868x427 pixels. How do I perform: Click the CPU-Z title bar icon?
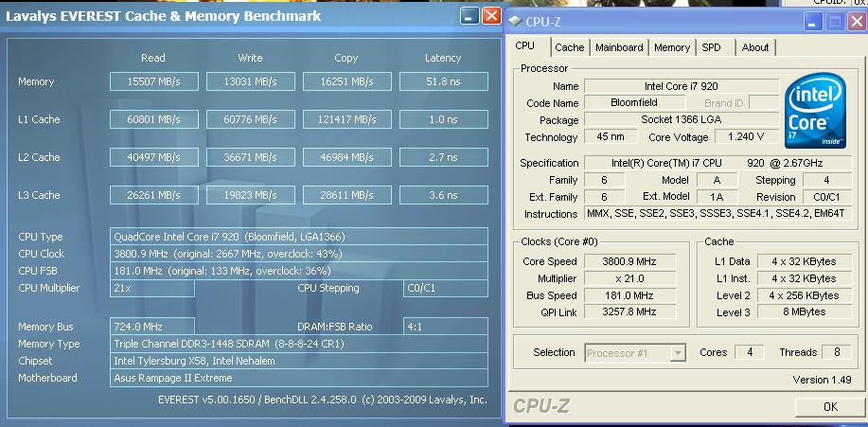515,21
